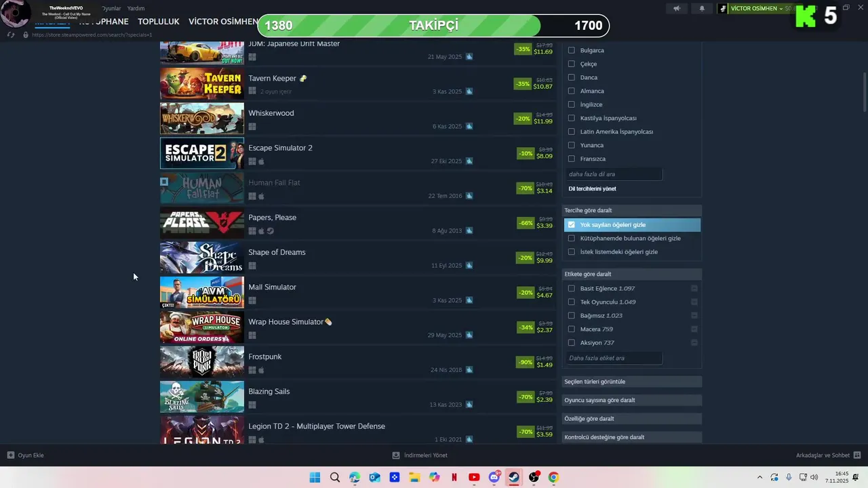Open Netflix from the taskbar
The image size is (868, 488).
click(454, 477)
